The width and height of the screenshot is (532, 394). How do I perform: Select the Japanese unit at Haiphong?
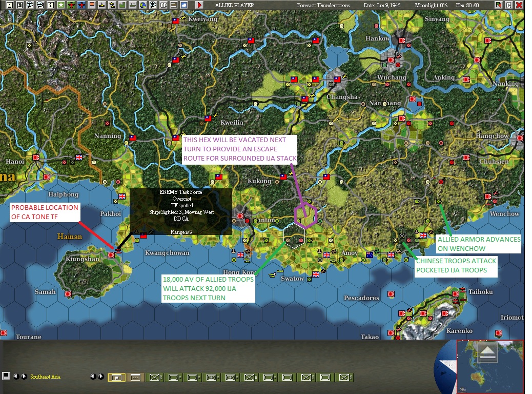coord(47,176)
